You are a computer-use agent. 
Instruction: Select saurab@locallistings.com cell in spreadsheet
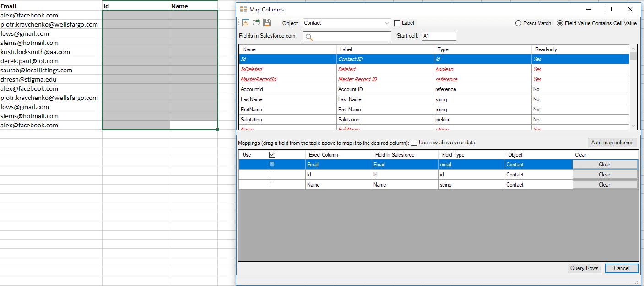coord(51,70)
